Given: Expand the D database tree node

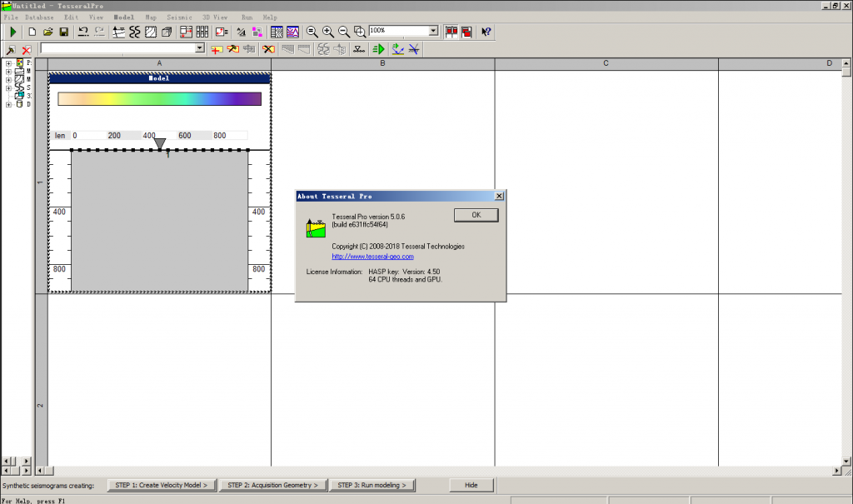Looking at the screenshot, I should tap(8, 104).
